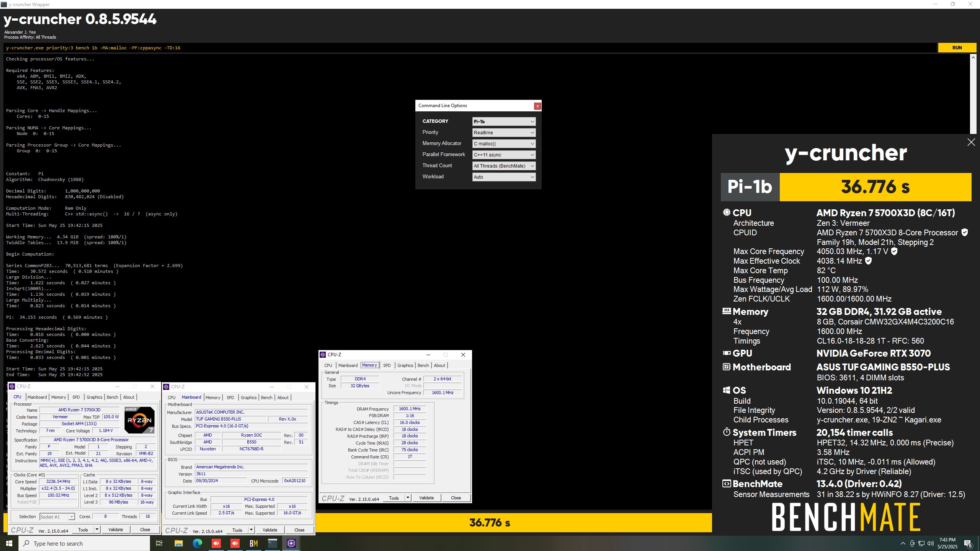The height and width of the screenshot is (551, 980).
Task: Click Validate in CPU-Z mainboard window
Action: pos(270,530)
